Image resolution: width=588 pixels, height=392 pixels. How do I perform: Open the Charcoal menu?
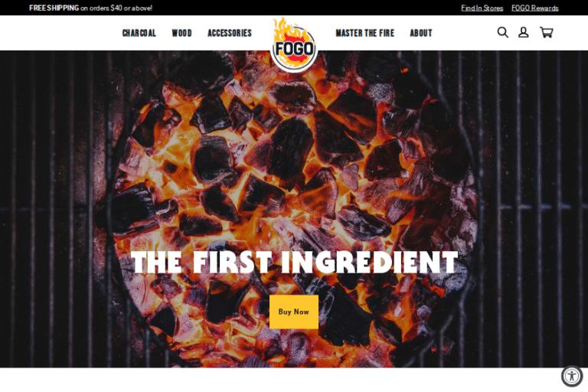[x=139, y=33]
